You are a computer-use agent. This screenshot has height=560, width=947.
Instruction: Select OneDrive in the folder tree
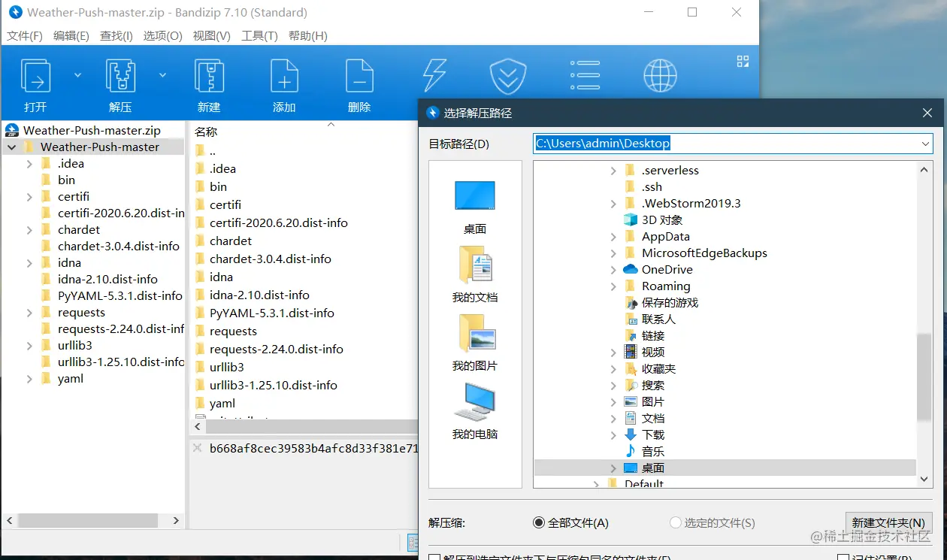pos(658,270)
